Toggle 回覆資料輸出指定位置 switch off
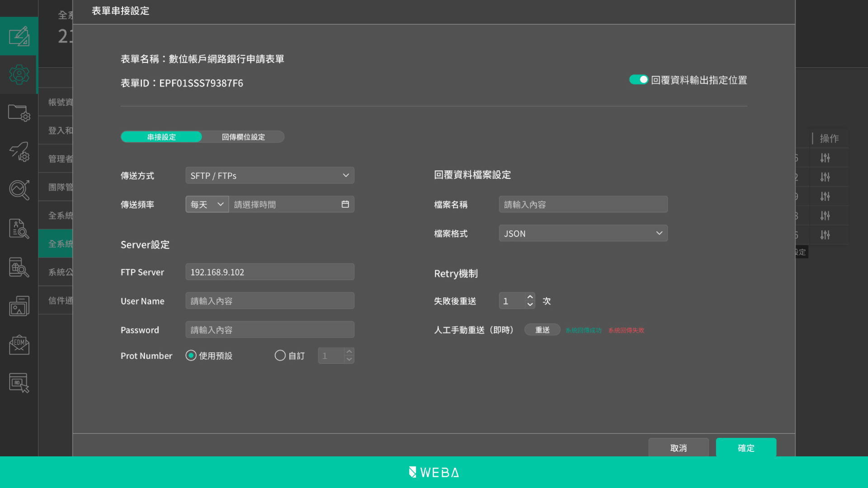868x488 pixels. coord(638,80)
